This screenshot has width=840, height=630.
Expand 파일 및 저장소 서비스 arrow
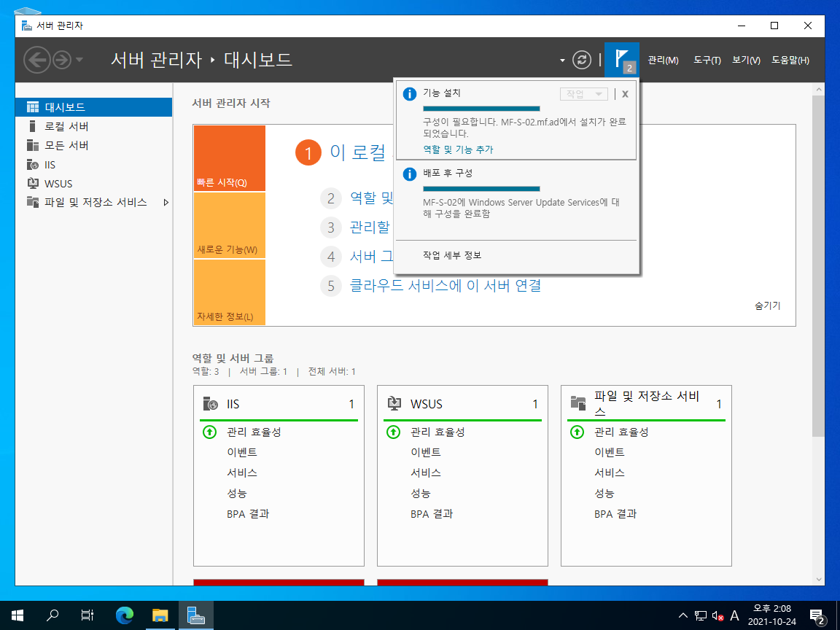click(166, 203)
